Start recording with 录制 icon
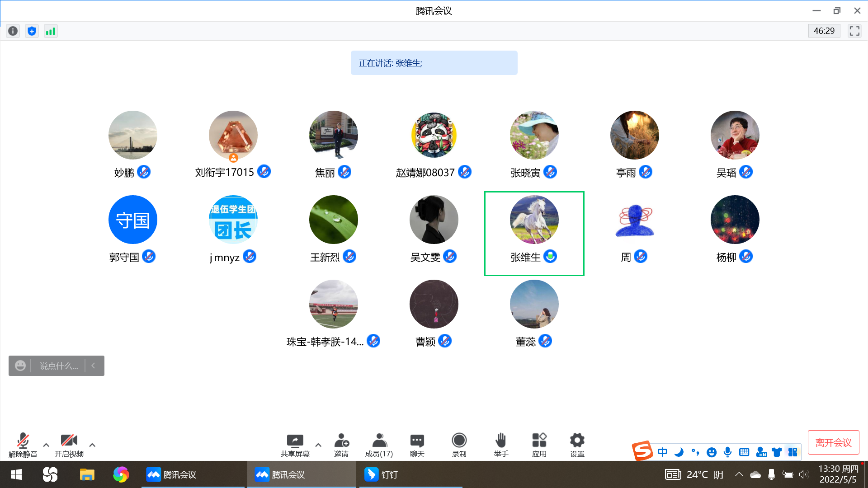868x488 pixels. click(459, 445)
